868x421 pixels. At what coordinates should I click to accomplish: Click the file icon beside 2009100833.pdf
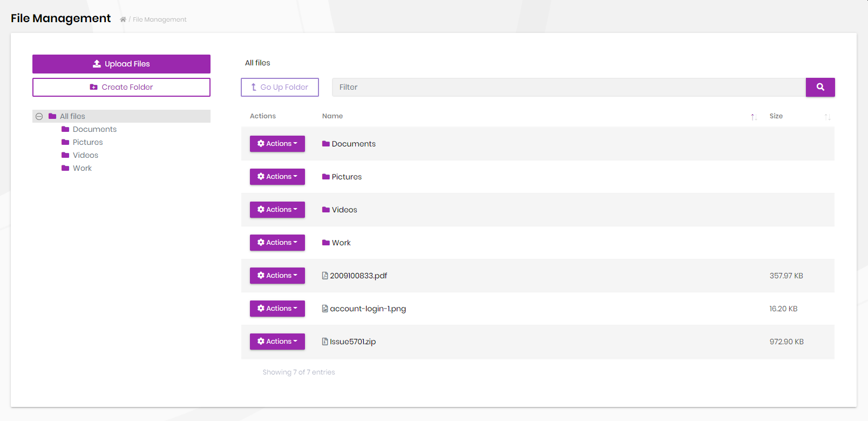point(325,276)
